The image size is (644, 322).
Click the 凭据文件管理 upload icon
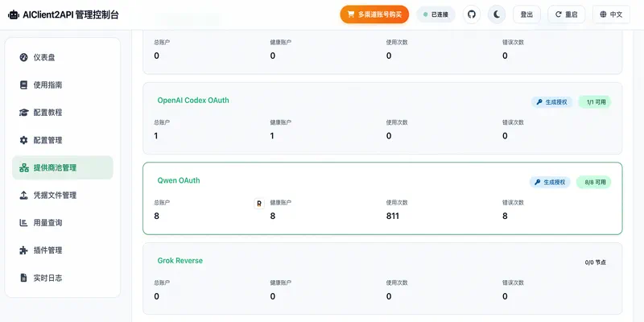[x=24, y=195]
